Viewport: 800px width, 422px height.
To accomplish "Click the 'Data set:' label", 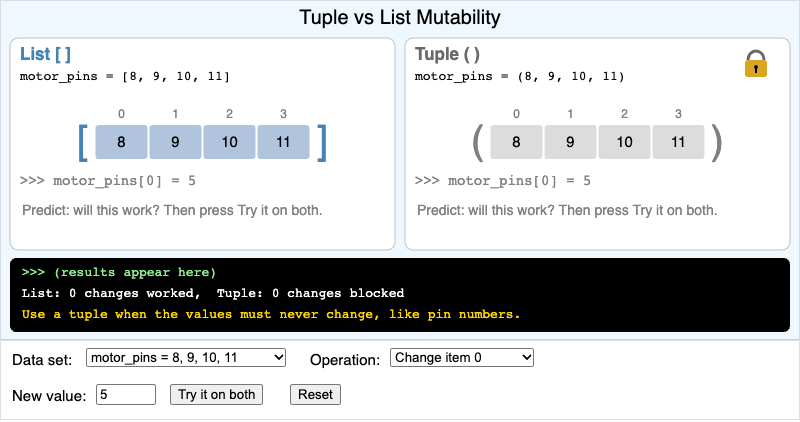I will tap(42, 360).
